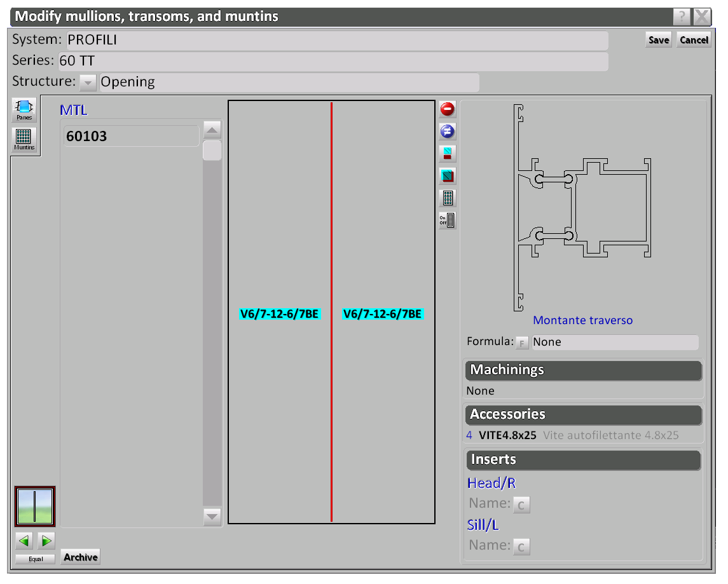Select profile 60103 in MTL list
Viewport: 728px width, 584px height.
(132, 137)
